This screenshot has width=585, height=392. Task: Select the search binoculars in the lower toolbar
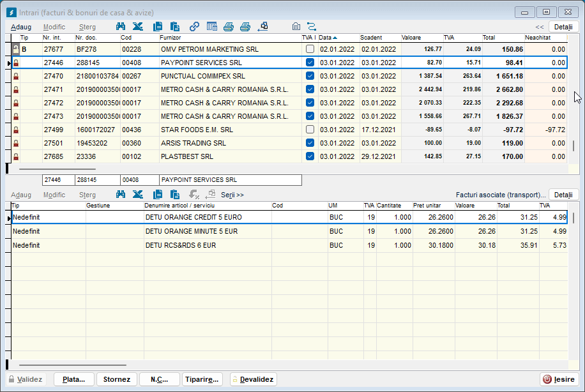tap(121, 194)
